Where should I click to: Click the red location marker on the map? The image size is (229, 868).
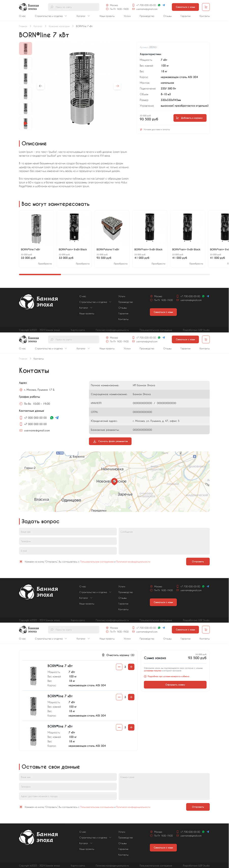click(x=114, y=482)
